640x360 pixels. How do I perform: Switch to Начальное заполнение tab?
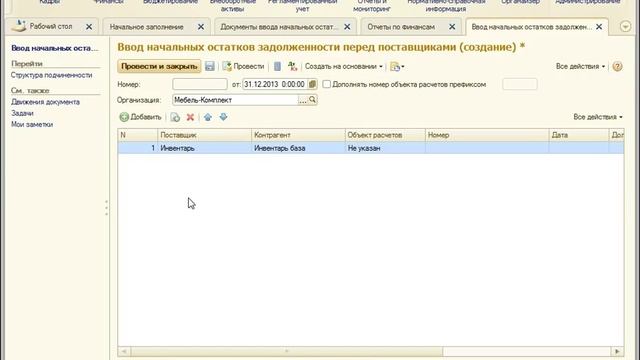click(x=147, y=27)
